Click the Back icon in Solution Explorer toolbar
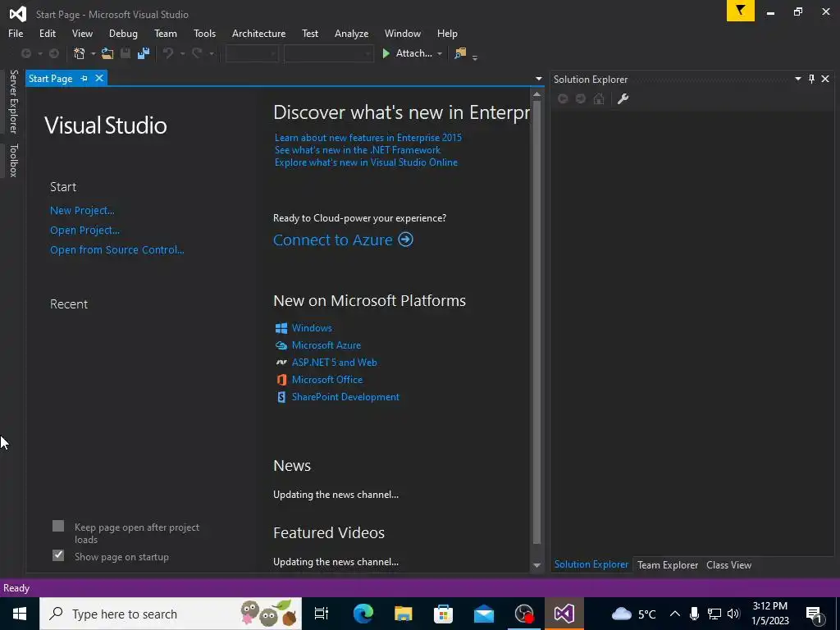The width and height of the screenshot is (840, 630). pyautogui.click(x=563, y=98)
